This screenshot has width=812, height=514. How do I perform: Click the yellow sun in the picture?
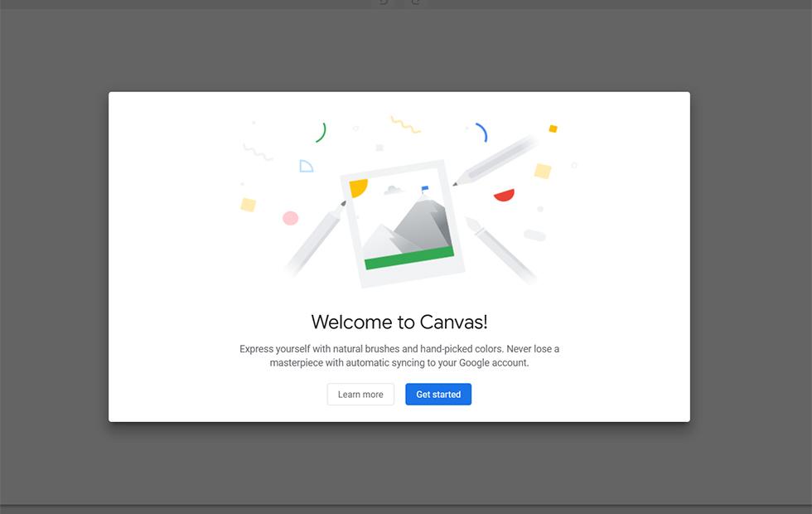[359, 187]
